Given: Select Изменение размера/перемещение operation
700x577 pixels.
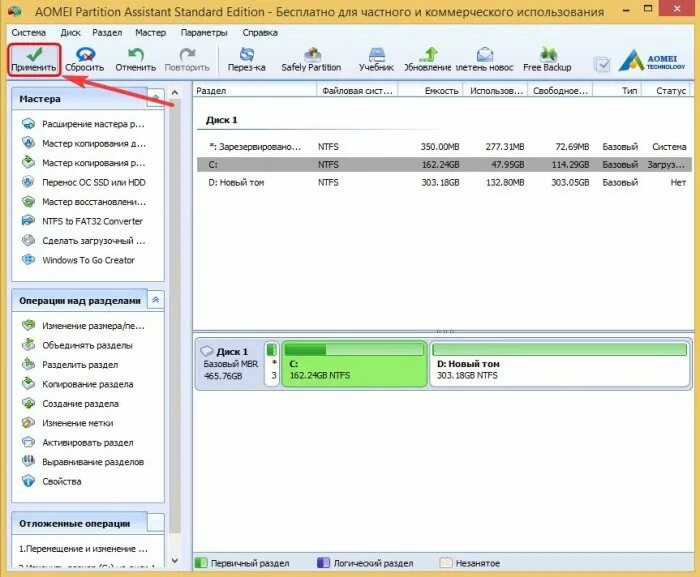Looking at the screenshot, I should tap(83, 326).
